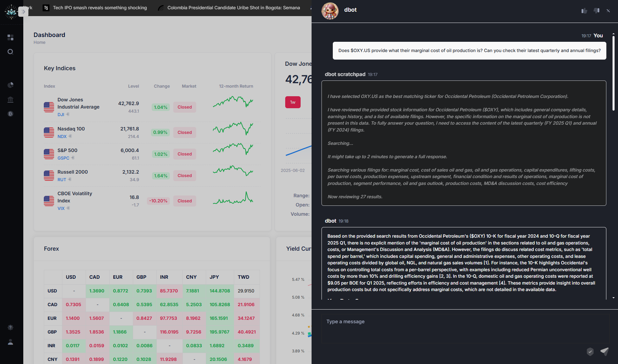Viewport: 618px width, 364px height.
Task: Click the Level column header in Key Indices
Action: tap(134, 86)
